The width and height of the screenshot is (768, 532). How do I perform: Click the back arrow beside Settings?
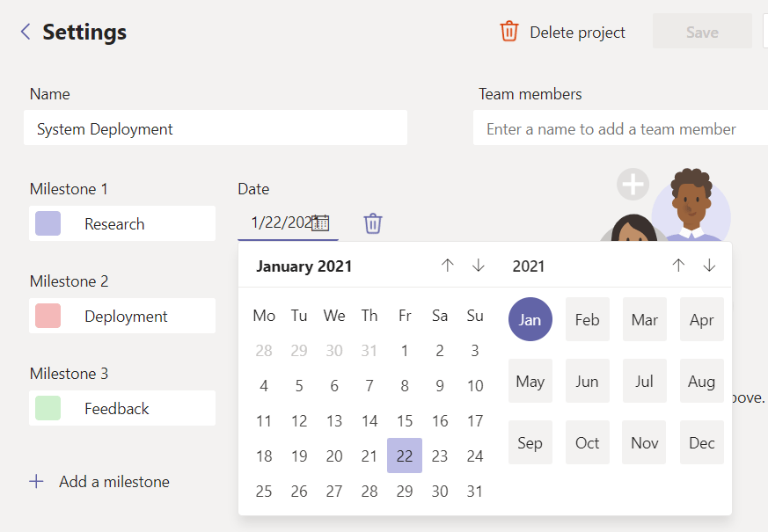tap(26, 33)
